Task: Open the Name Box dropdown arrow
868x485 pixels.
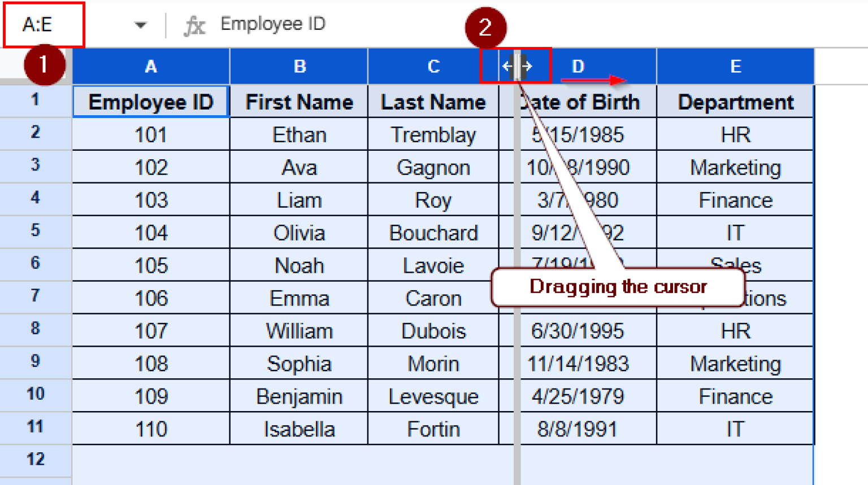Action: (x=140, y=24)
